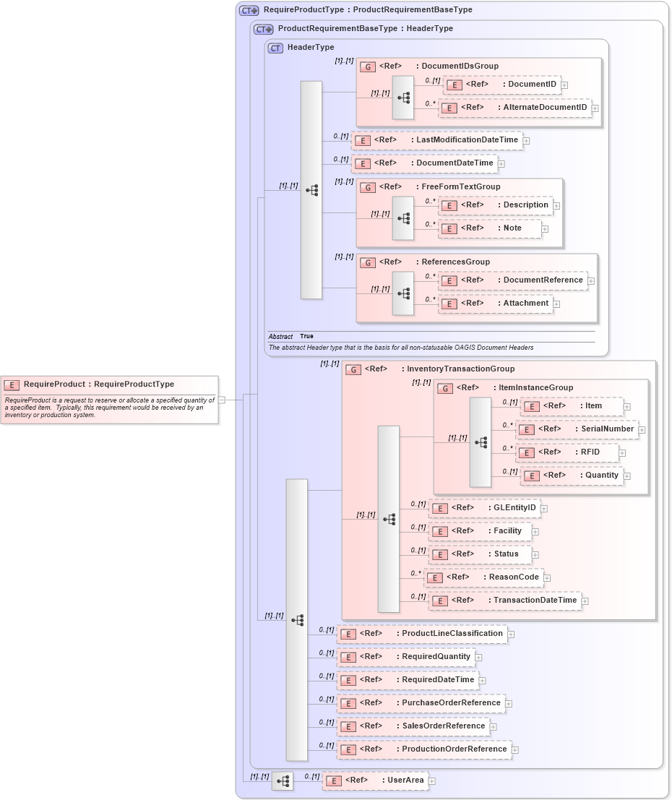The width and height of the screenshot is (672, 800).
Task: Expand the DocumentID element
Action: [x=564, y=85]
